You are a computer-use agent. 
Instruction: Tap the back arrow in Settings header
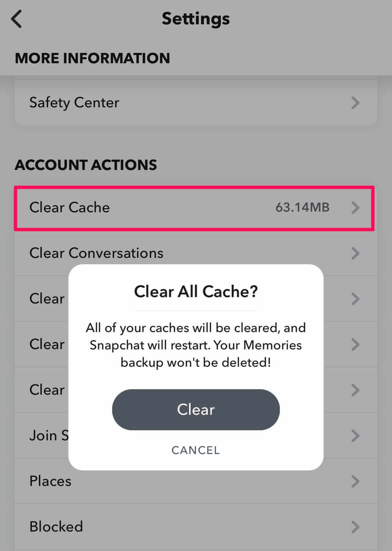(x=17, y=19)
